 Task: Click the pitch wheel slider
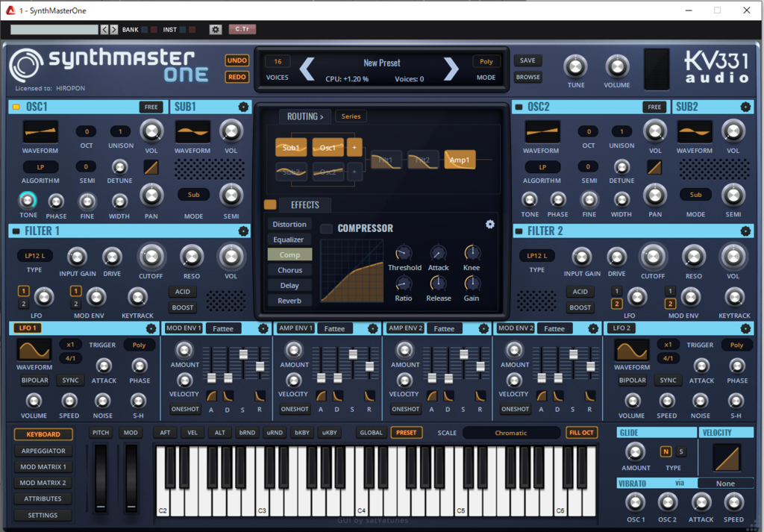coord(101,478)
